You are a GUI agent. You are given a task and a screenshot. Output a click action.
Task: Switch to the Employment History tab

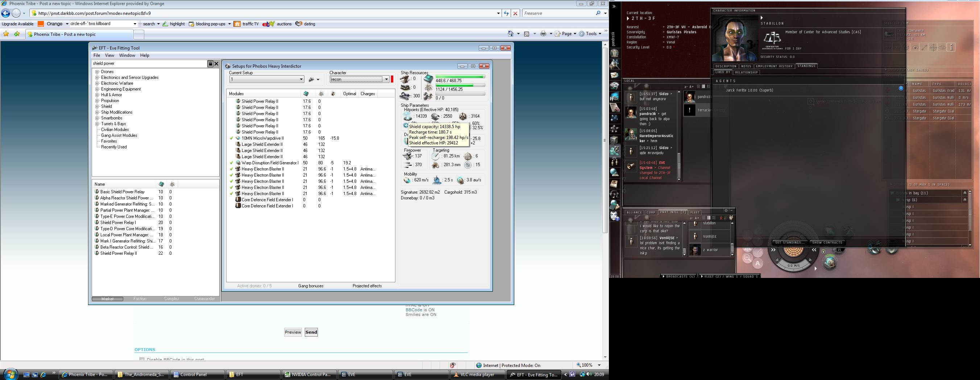coord(774,66)
